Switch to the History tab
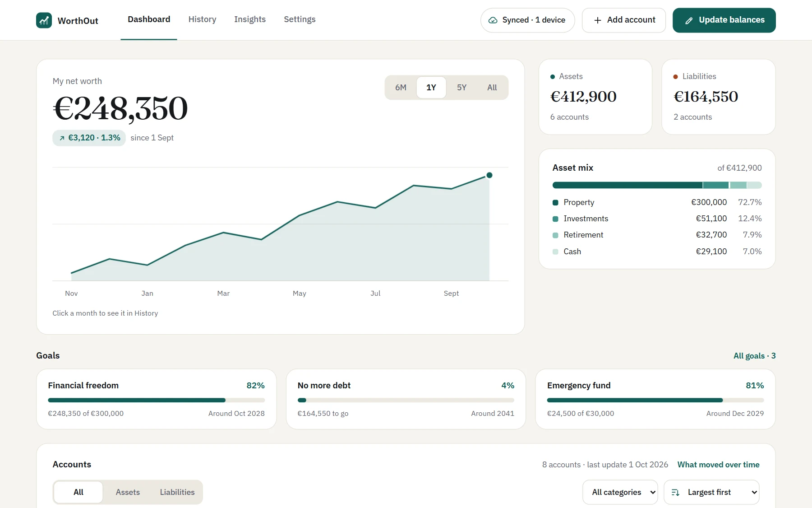This screenshot has width=812, height=508. pyautogui.click(x=202, y=19)
